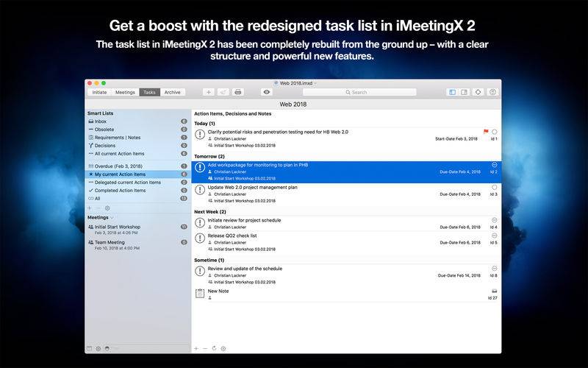
Task: Toggle status circle of task Id 8
Action: 494,269
